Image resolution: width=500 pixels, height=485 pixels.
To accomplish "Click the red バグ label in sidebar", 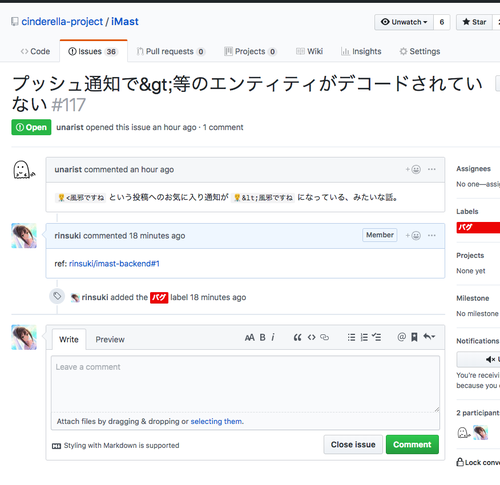I will point(478,227).
